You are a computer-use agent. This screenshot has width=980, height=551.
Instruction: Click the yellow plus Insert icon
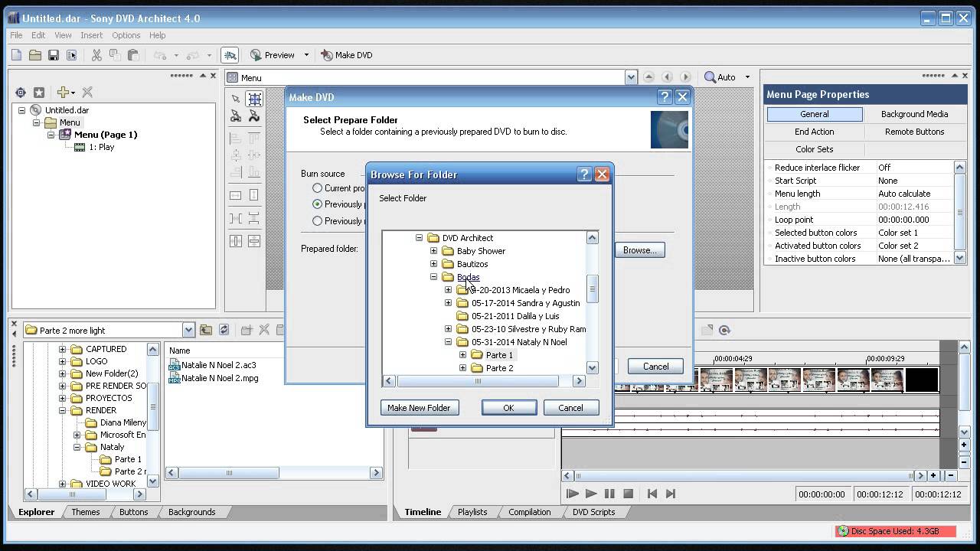tap(64, 93)
